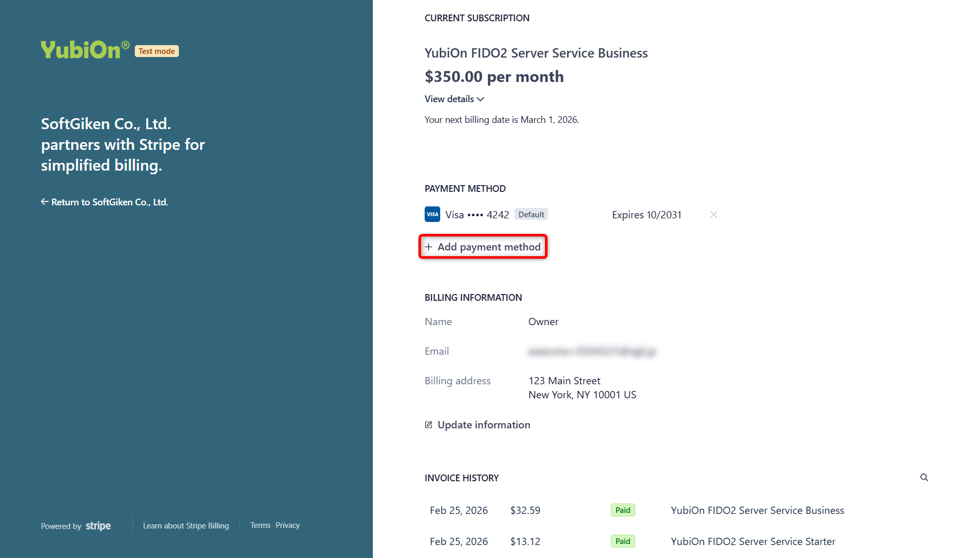The height and width of the screenshot is (558, 980).
Task: Remove the Visa 4242 payment method
Action: pos(713,215)
